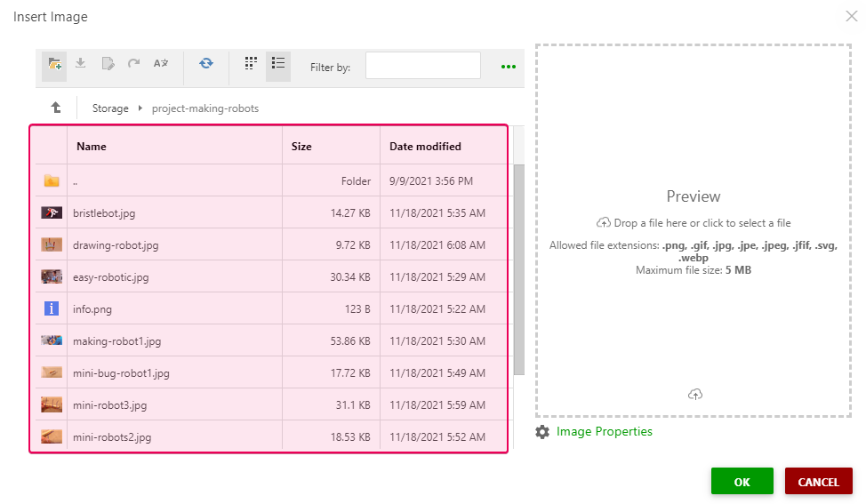Switch to details list view
The image size is (866, 504).
[278, 64]
